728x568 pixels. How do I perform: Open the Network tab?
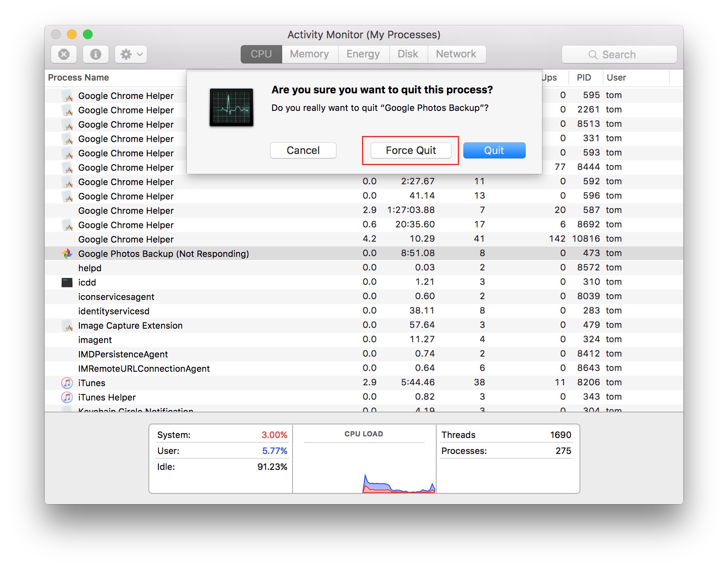pyautogui.click(x=456, y=54)
